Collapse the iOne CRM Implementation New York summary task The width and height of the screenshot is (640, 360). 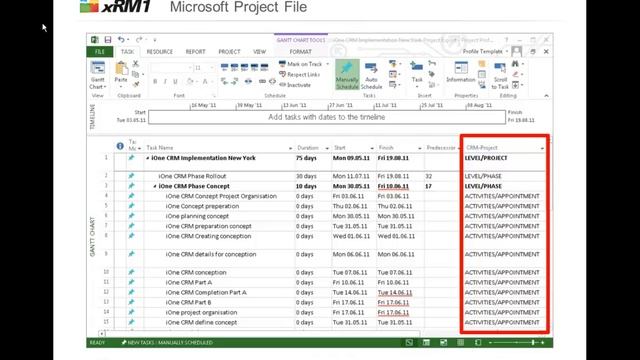tap(148, 158)
